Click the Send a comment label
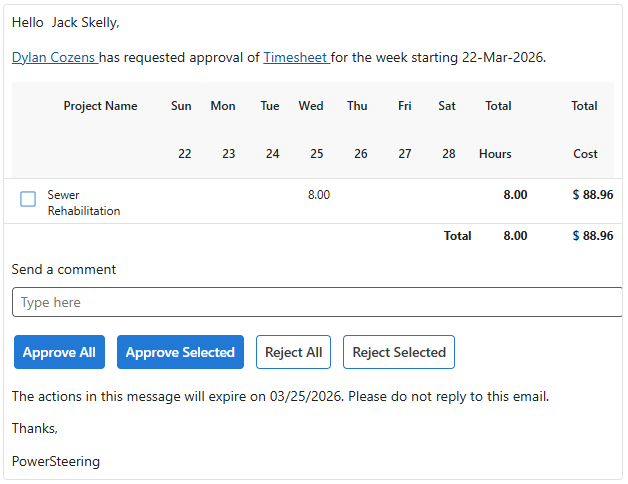Viewport: 628px width, 484px height. [64, 269]
